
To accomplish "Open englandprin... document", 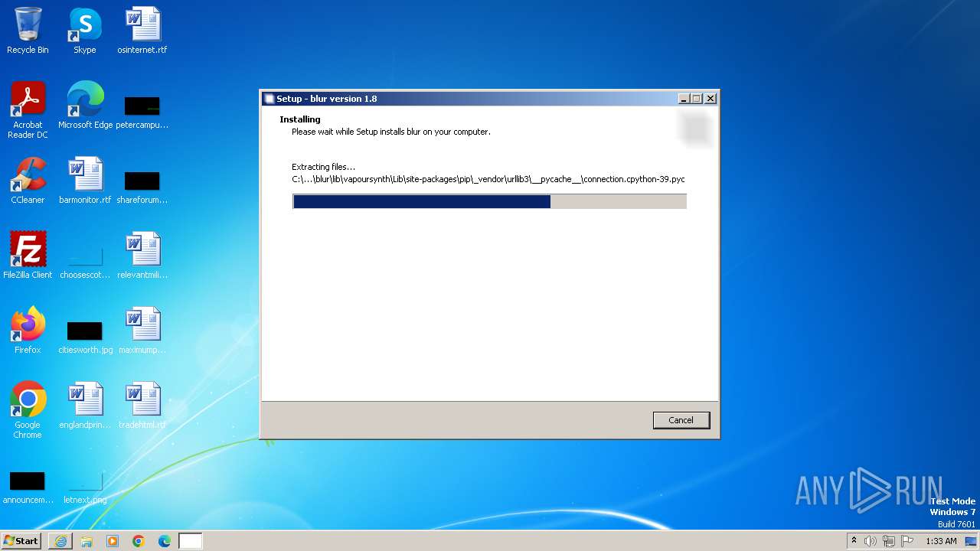I will click(x=85, y=406).
